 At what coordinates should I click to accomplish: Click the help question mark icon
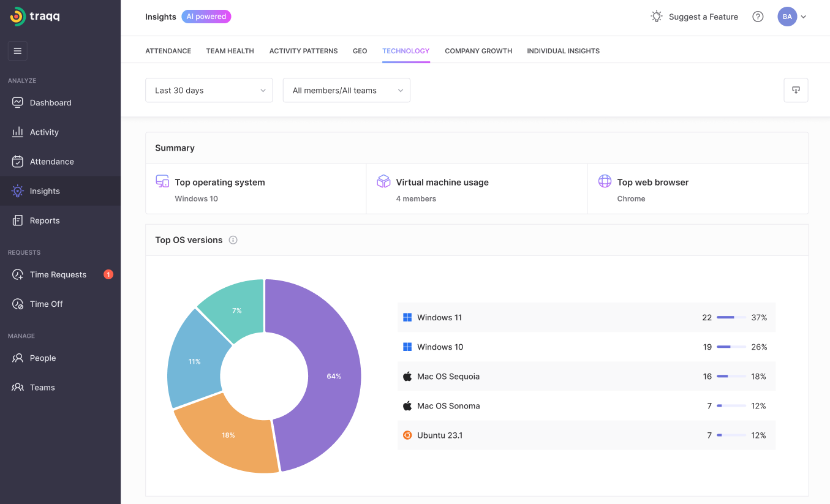coord(758,17)
